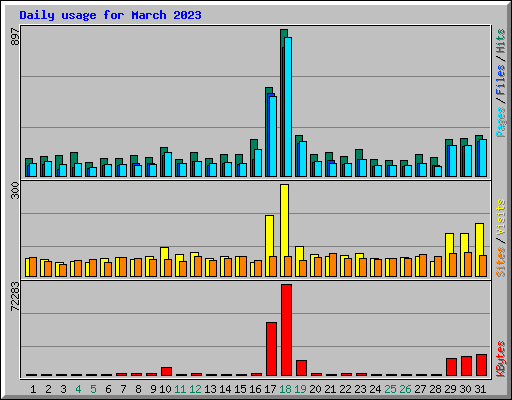Click the red KBytes bar for day 29
Image resolution: width=512 pixels, height=400 pixels.
(451, 367)
